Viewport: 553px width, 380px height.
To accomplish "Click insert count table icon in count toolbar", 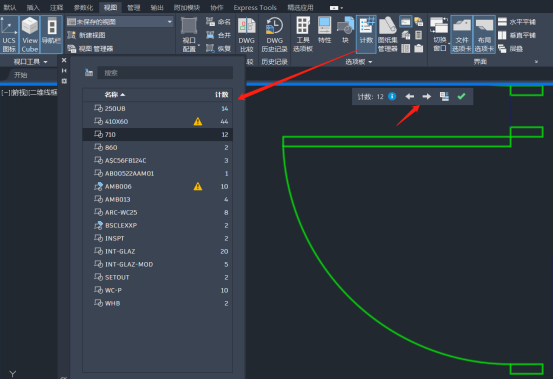I will pyautogui.click(x=444, y=96).
